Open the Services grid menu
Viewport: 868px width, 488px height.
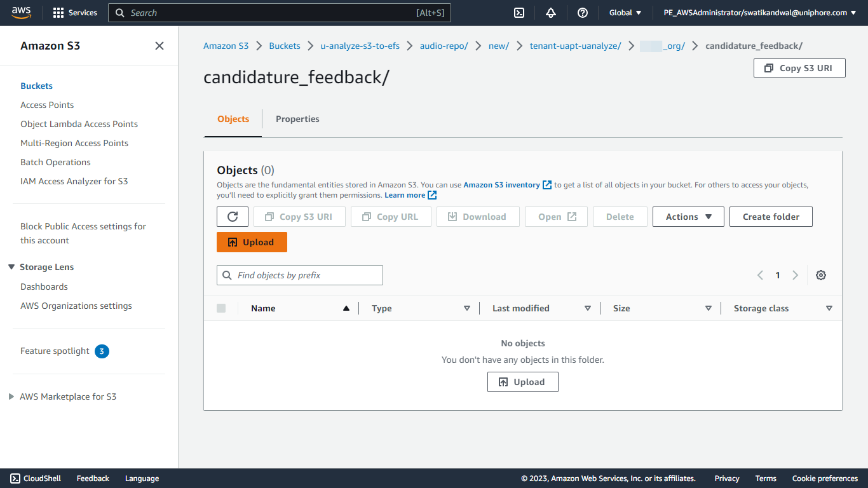75,13
